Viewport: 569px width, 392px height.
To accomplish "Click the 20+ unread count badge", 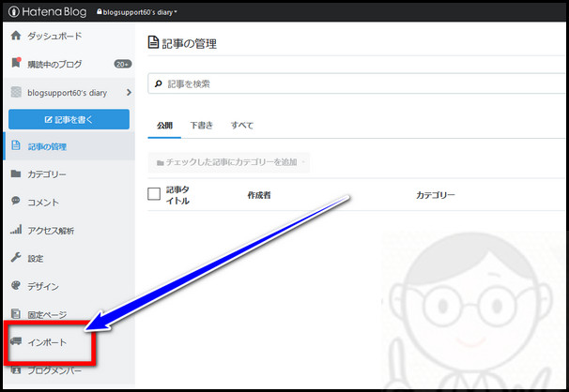I will click(x=123, y=64).
